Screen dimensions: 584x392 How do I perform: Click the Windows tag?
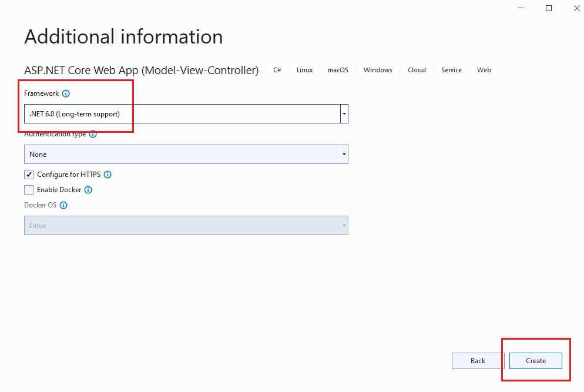coord(378,70)
